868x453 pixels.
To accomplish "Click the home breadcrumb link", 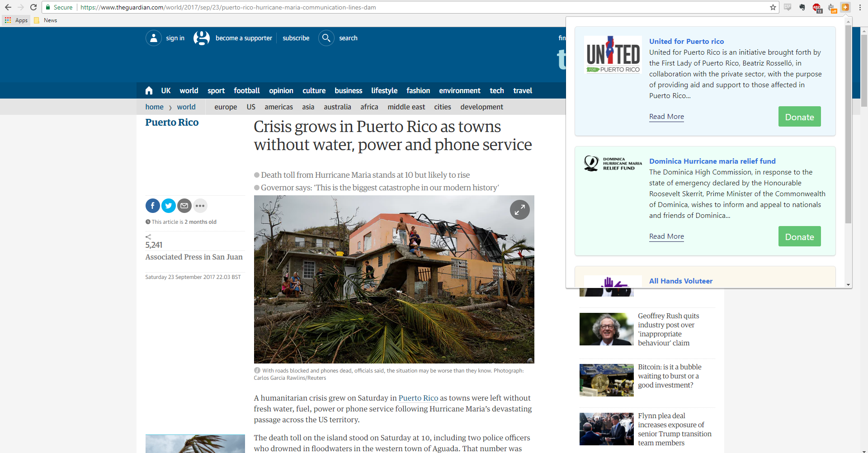I will pyautogui.click(x=154, y=107).
